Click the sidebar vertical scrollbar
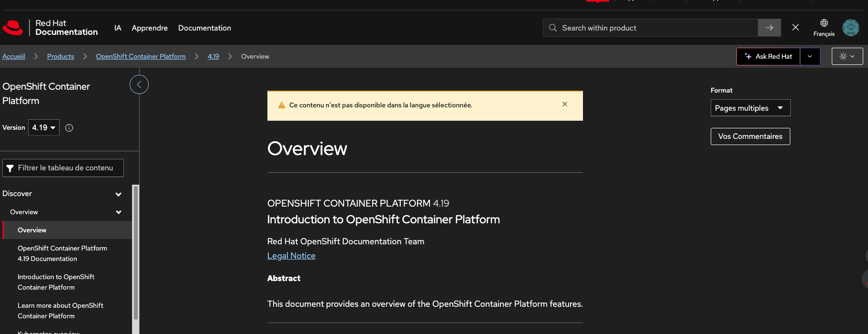This screenshot has height=334, width=868. pos(135,253)
